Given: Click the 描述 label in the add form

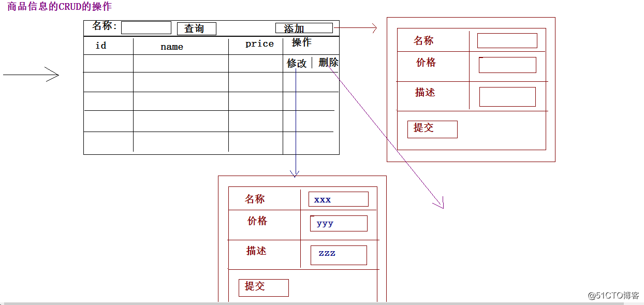Looking at the screenshot, I should click(x=425, y=93).
